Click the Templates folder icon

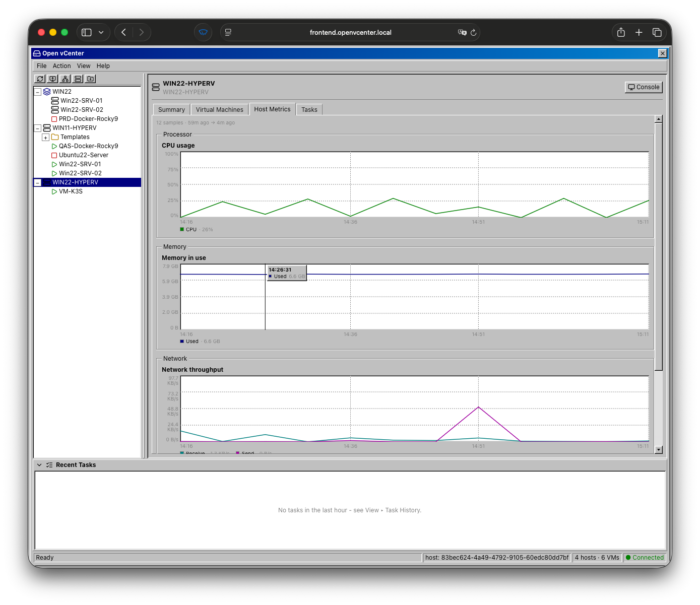coord(55,137)
